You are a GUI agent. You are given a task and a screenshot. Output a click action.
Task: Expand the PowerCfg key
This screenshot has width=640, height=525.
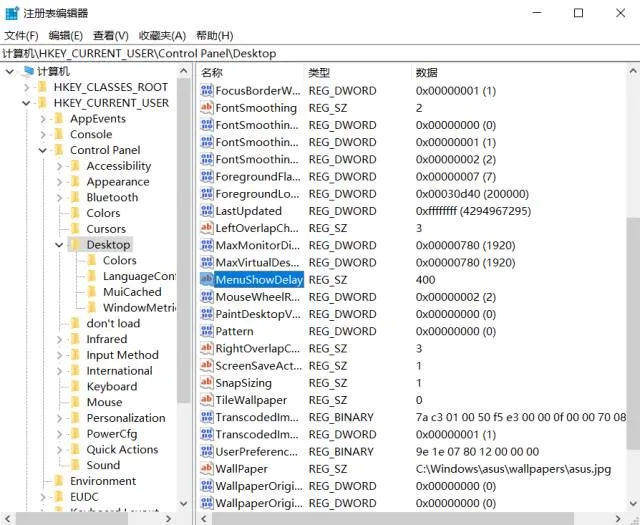[x=60, y=434]
